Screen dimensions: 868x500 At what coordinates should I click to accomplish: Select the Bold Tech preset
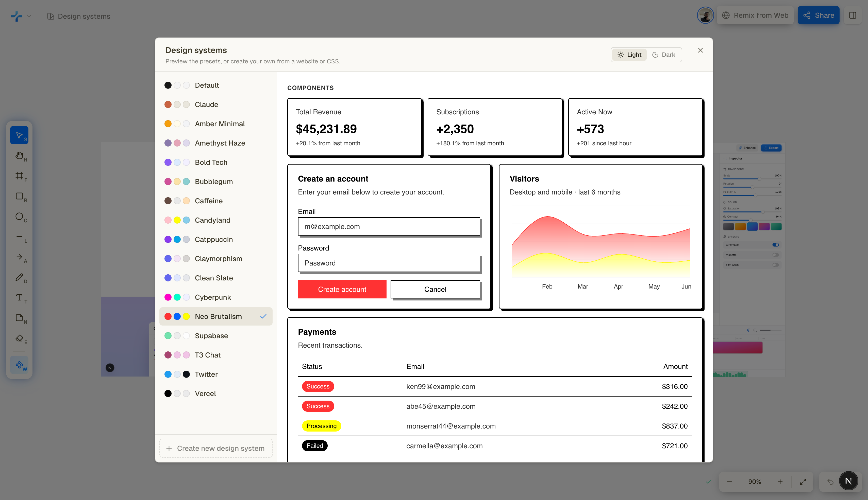(x=216, y=162)
